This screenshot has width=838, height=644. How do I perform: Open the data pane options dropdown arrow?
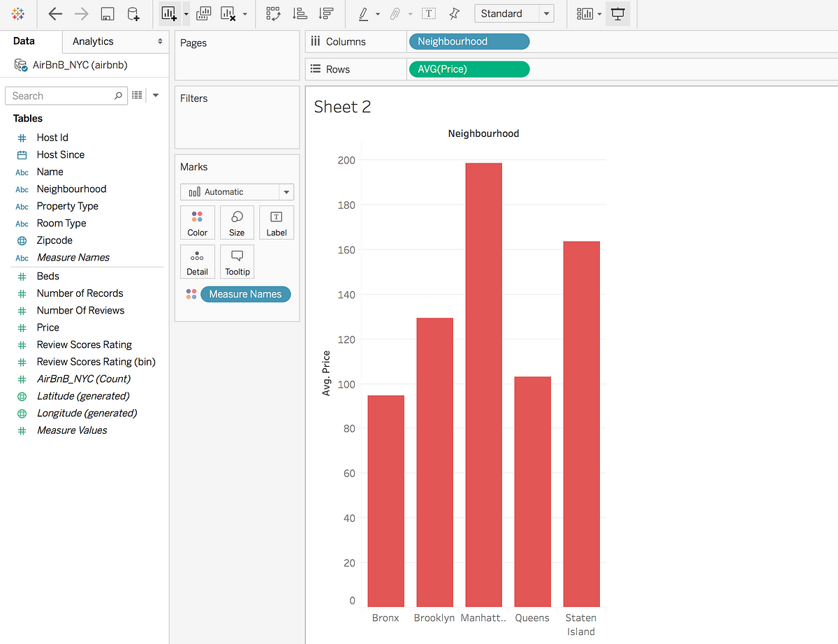coord(156,96)
